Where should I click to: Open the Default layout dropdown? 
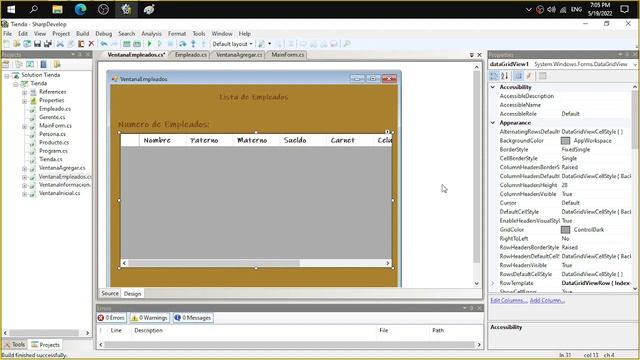point(232,44)
